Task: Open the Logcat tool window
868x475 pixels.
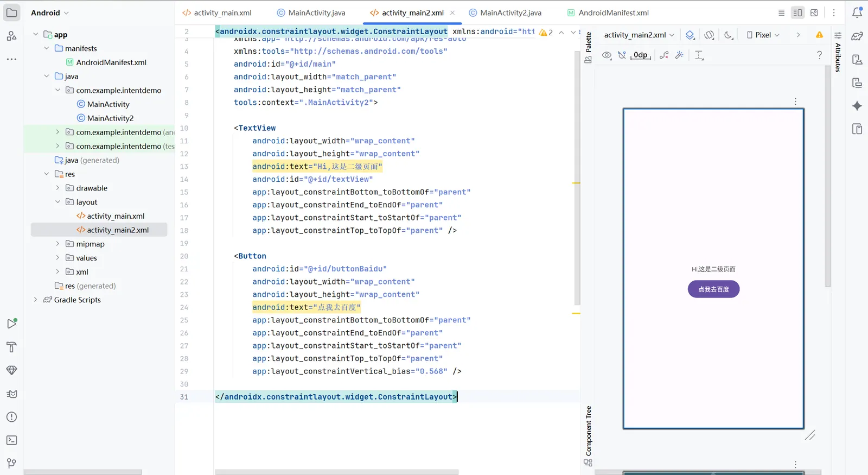Action: [11, 394]
